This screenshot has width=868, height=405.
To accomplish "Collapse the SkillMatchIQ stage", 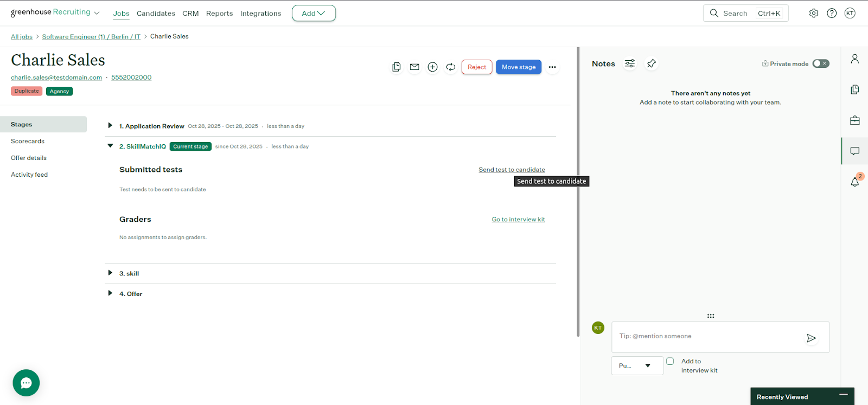I will 110,146.
